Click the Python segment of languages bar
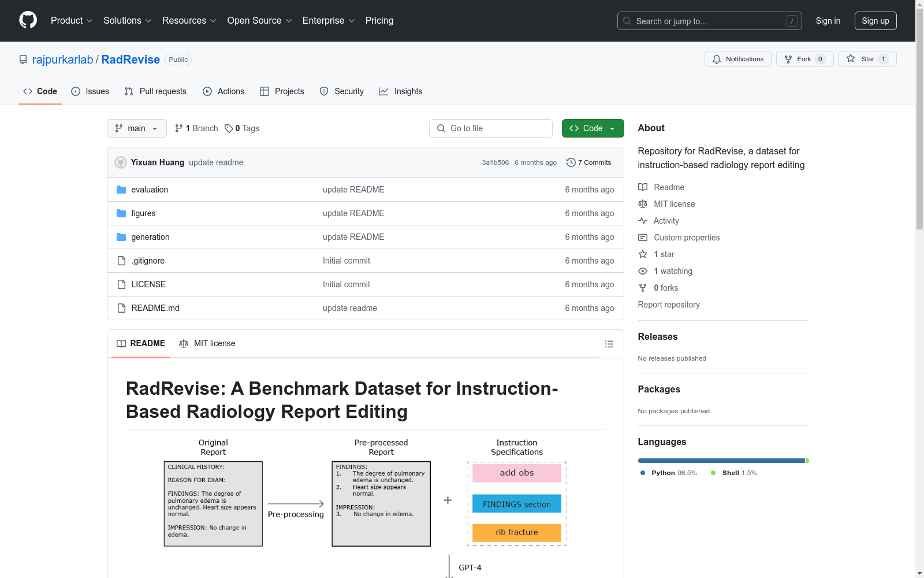Screen dimensions: 924x578 pyautogui.click(x=721, y=461)
